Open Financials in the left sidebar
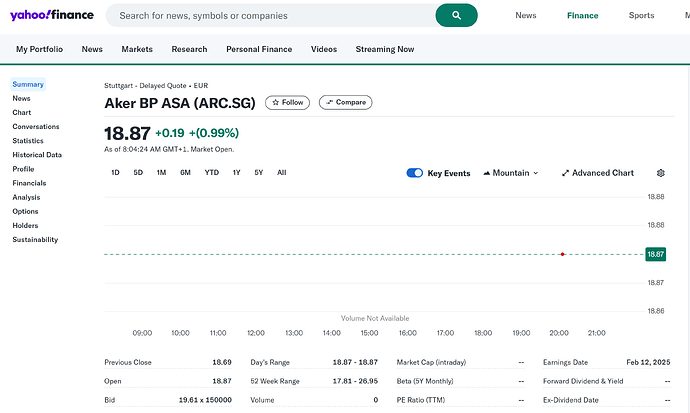Viewport: 690px width, 413px height. pyautogui.click(x=29, y=183)
